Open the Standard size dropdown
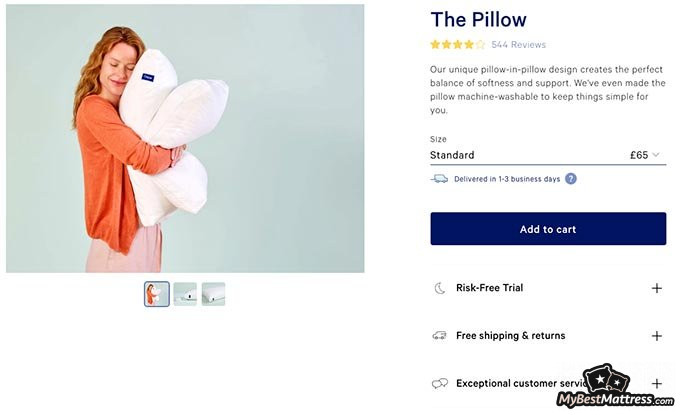 point(547,155)
